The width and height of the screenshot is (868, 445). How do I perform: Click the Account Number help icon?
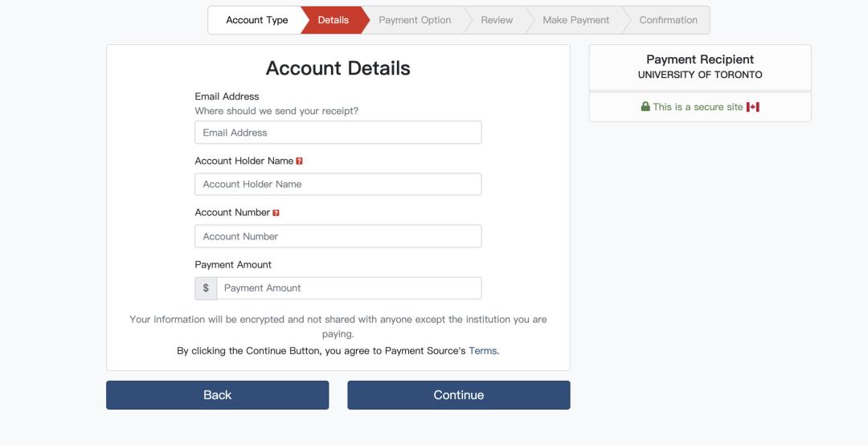click(x=276, y=213)
